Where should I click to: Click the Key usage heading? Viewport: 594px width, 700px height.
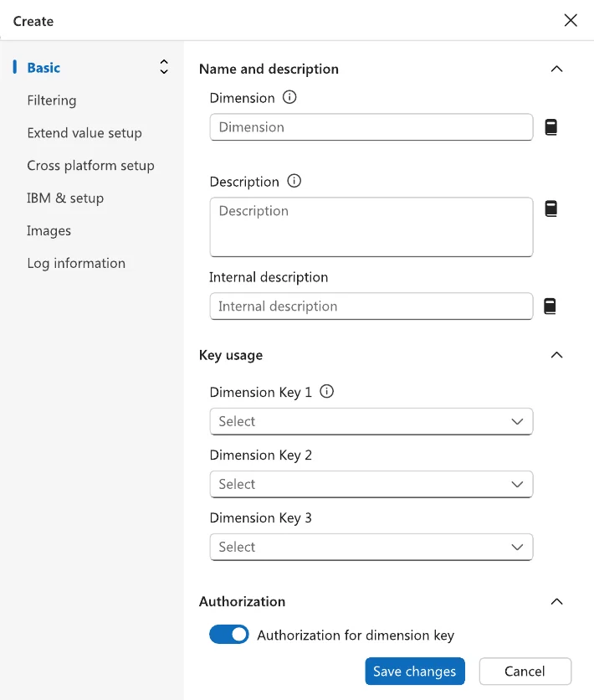point(231,355)
